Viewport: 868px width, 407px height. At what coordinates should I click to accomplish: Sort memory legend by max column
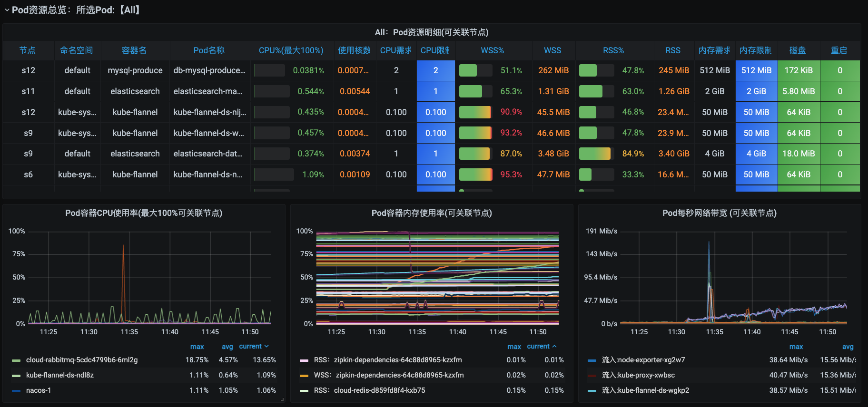pyautogui.click(x=514, y=347)
